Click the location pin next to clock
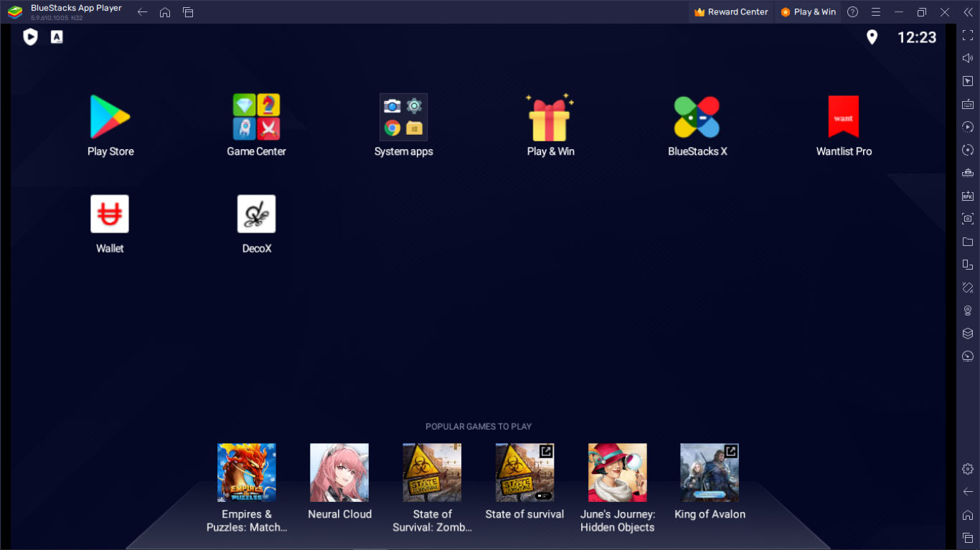The width and height of the screenshot is (980, 550). (872, 37)
